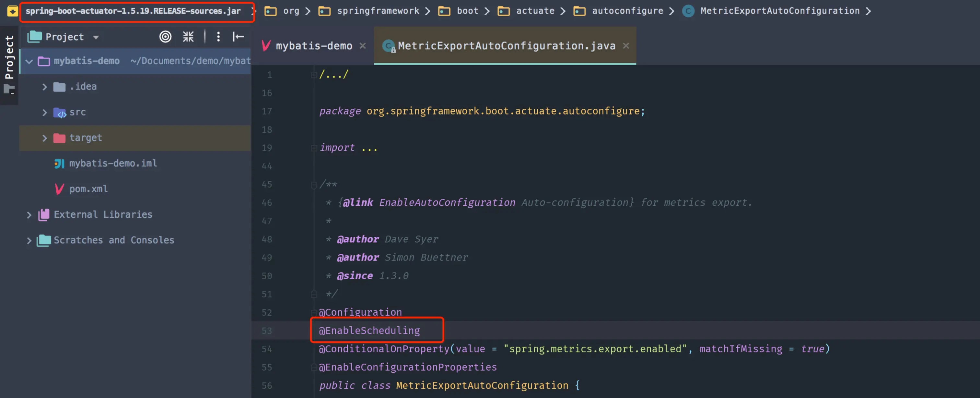Click the External Libraries icon

click(x=44, y=214)
